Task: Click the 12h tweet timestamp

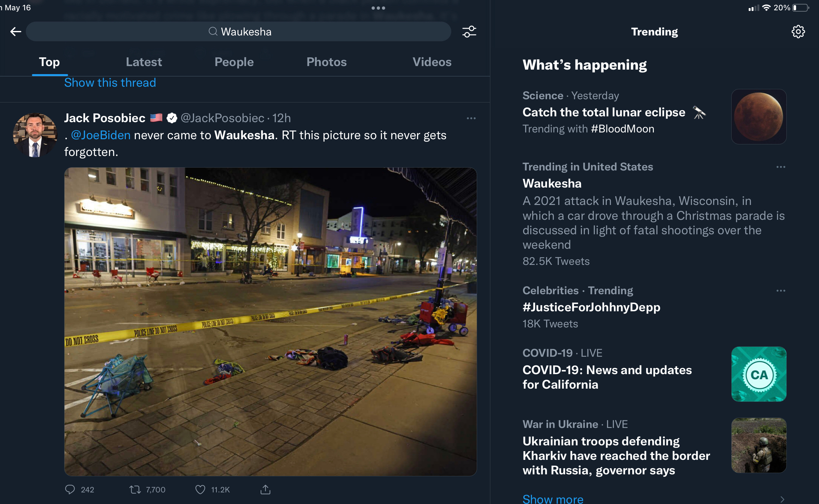Action: [x=281, y=118]
